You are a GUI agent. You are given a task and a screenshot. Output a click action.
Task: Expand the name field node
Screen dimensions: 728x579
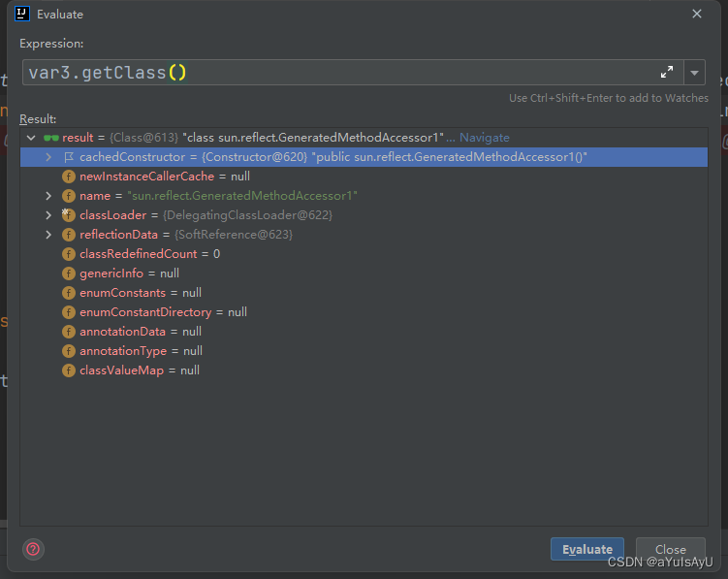pos(48,196)
